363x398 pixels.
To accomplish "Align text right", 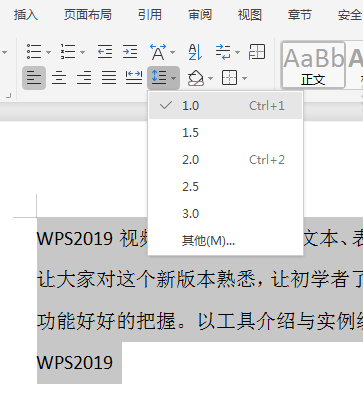I will (x=84, y=78).
